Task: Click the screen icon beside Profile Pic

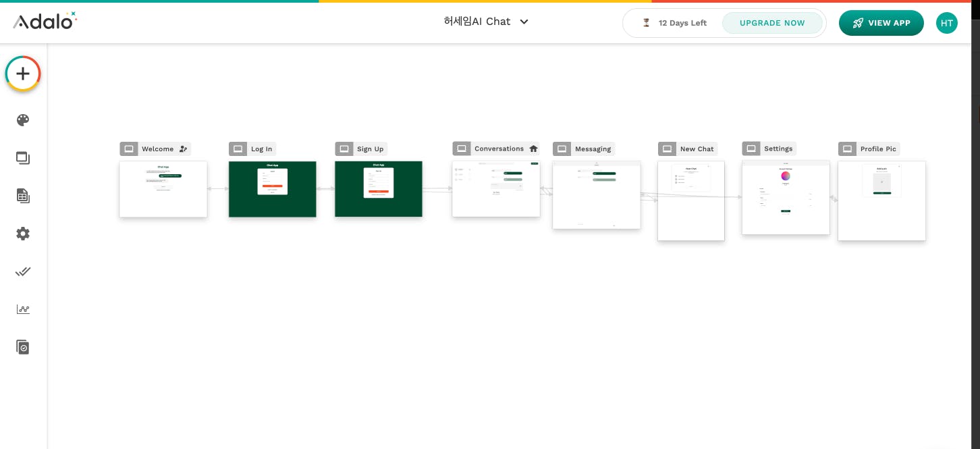Action: 848,149
